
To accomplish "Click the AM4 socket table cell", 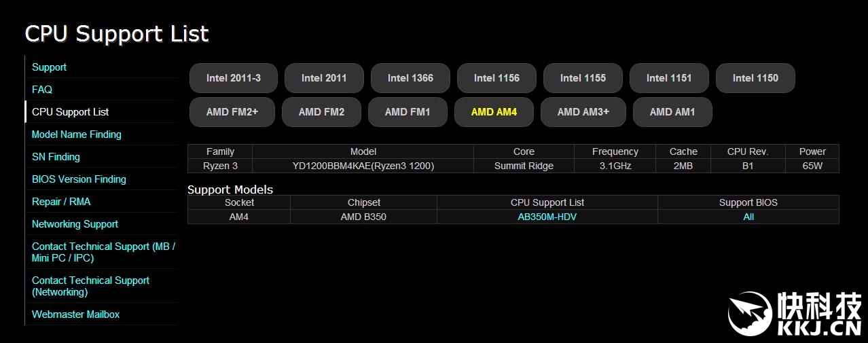I will [x=239, y=217].
